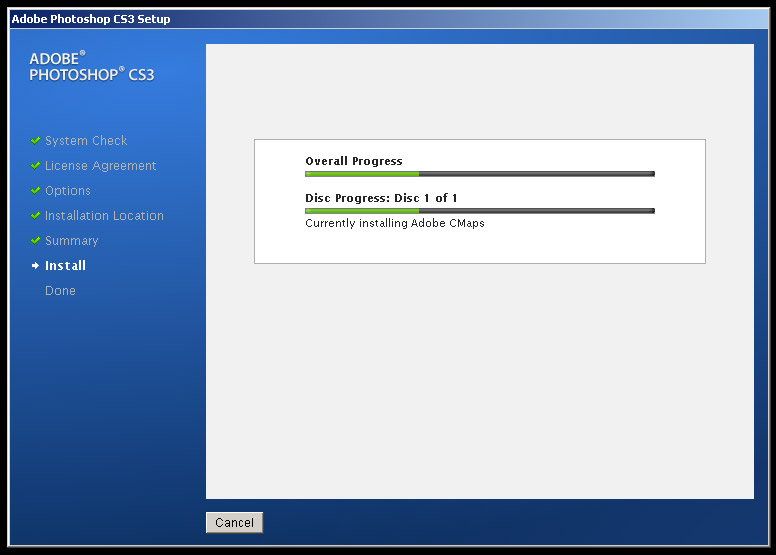This screenshot has width=776, height=555.
Task: Click the arrow icon beside Install
Action: tap(35, 266)
